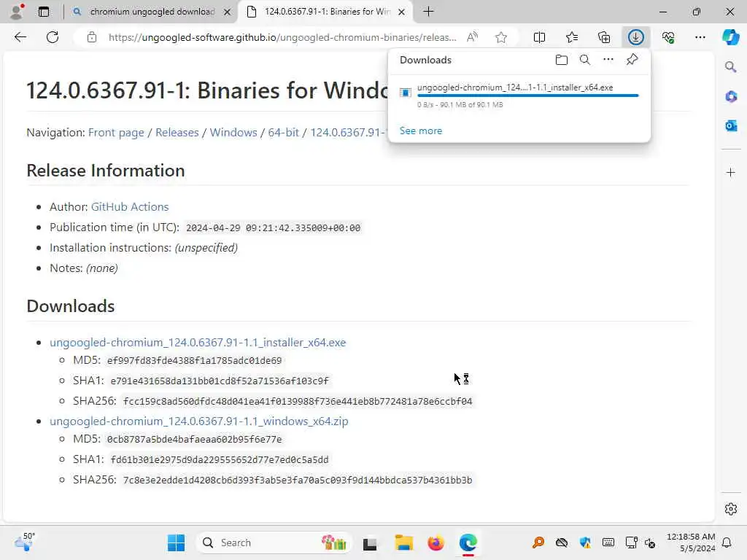
Task: Pin the Downloads panel
Action: 632,60
